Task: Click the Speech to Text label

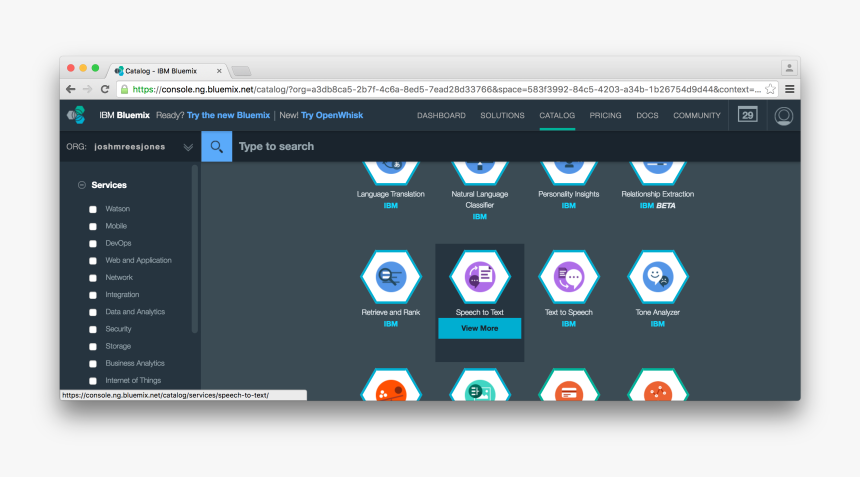Action: point(479,313)
